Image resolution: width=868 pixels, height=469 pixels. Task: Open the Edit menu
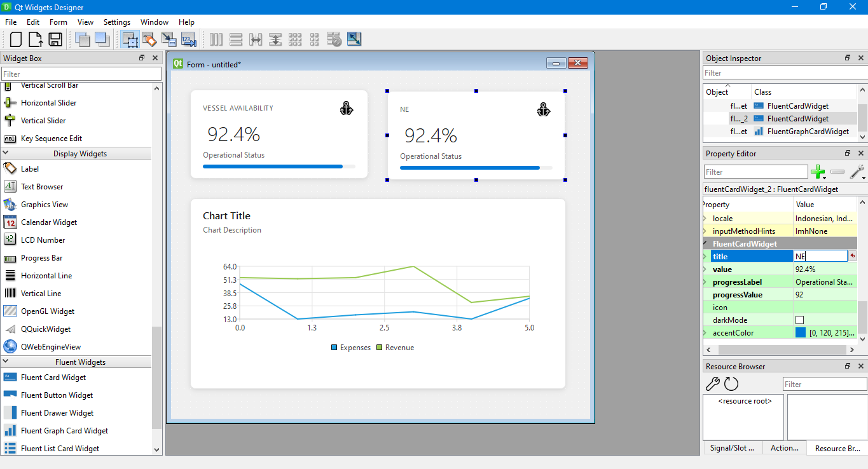pyautogui.click(x=33, y=22)
